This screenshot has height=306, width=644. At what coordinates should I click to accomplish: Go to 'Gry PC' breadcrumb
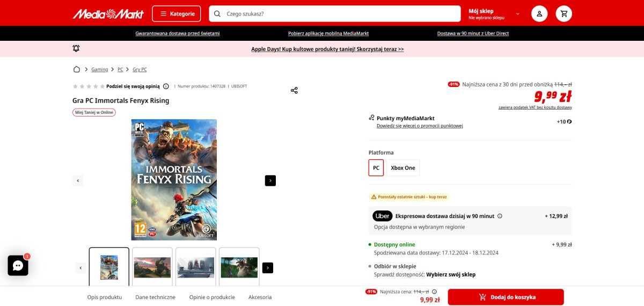click(140, 69)
